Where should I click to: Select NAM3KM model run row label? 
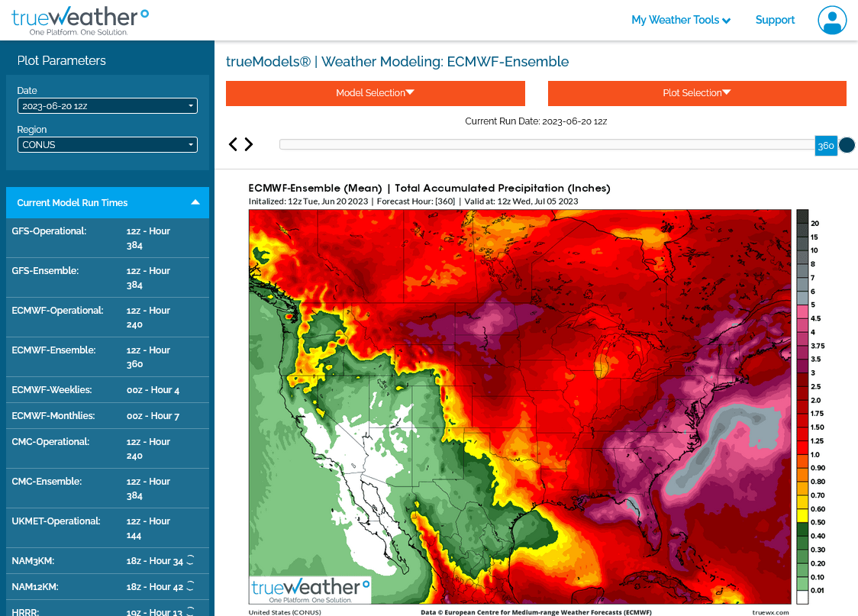[x=33, y=561]
